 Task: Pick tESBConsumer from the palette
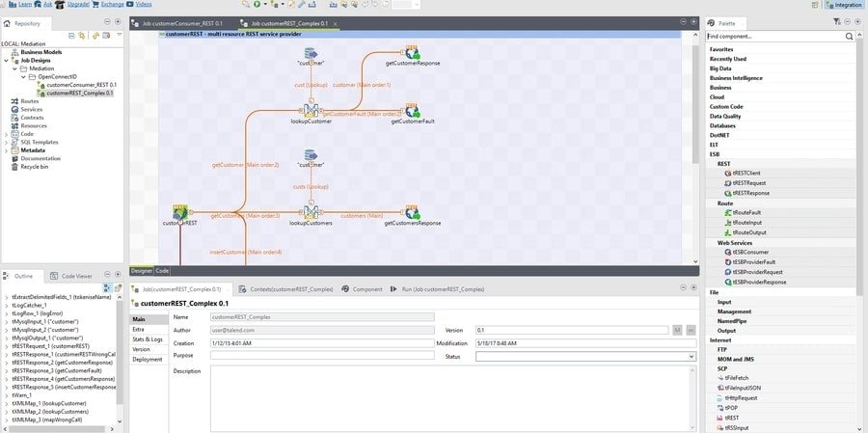pos(751,253)
